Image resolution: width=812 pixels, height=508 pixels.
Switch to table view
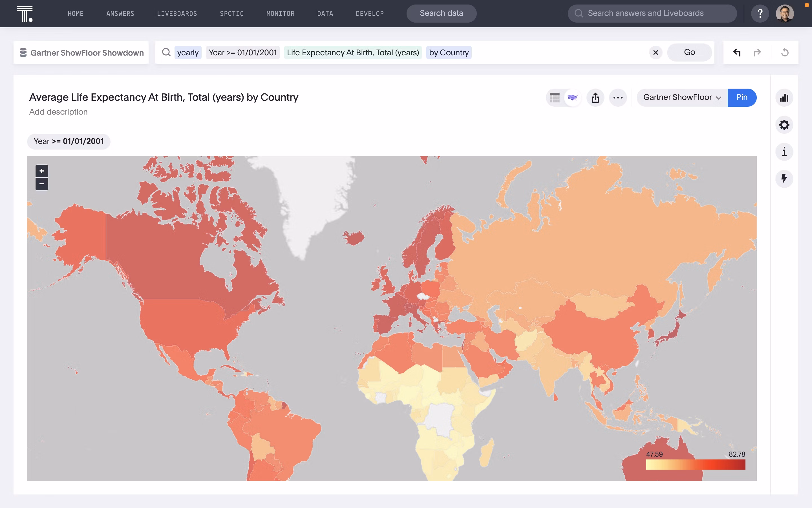[x=555, y=98]
